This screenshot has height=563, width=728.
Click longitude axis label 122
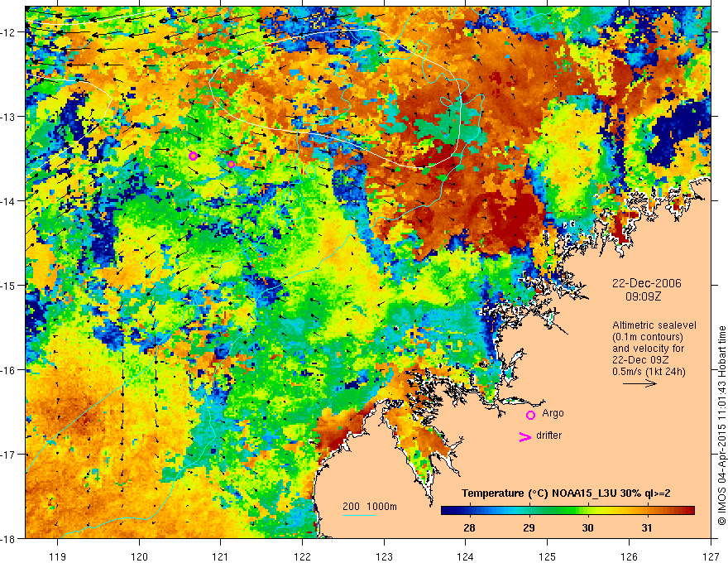pyautogui.click(x=302, y=556)
